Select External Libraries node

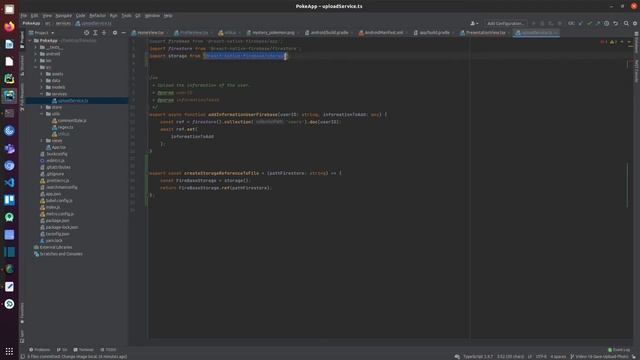[x=56, y=247]
